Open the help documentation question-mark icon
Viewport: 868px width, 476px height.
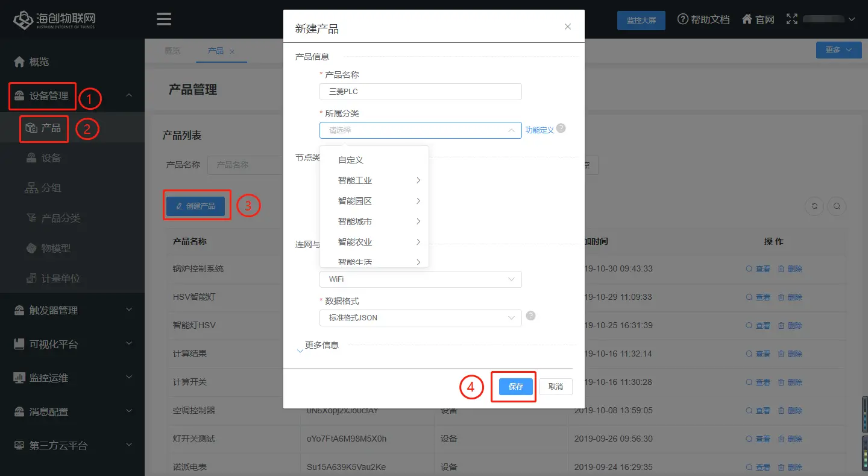coord(683,19)
